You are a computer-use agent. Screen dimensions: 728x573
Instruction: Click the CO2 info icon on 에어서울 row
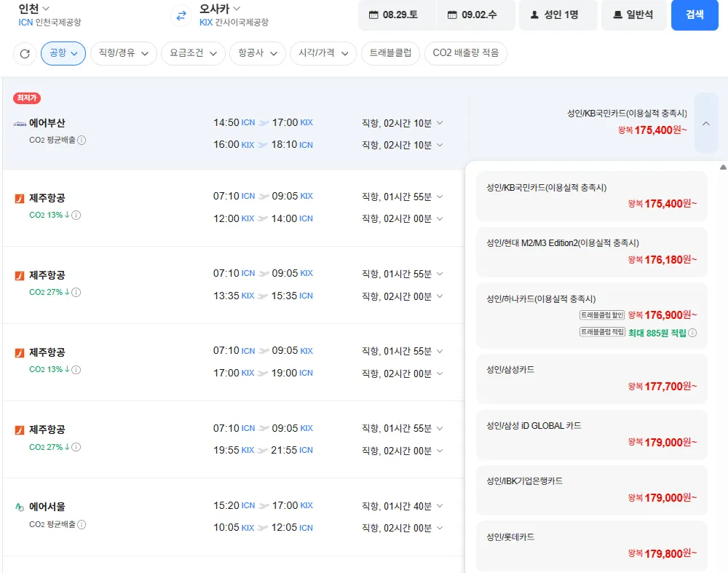coord(82,524)
